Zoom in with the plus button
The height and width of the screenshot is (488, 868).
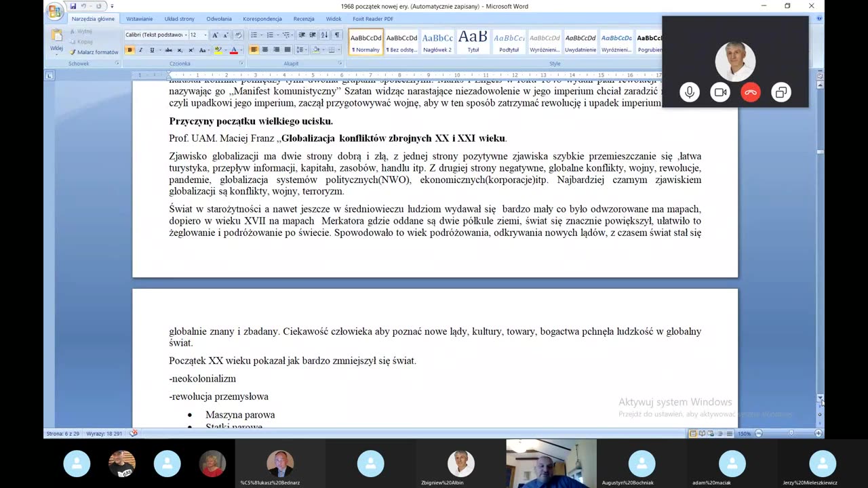click(818, 433)
